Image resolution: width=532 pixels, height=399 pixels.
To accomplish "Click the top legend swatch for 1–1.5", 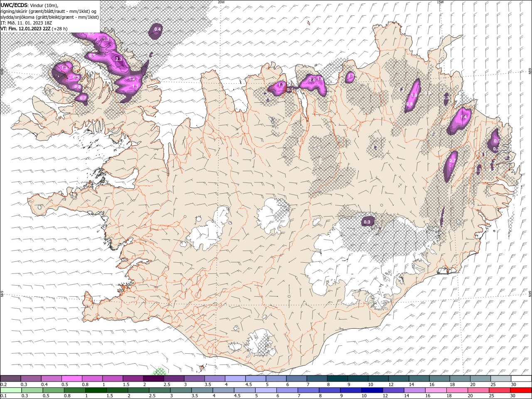I will (112, 379).
